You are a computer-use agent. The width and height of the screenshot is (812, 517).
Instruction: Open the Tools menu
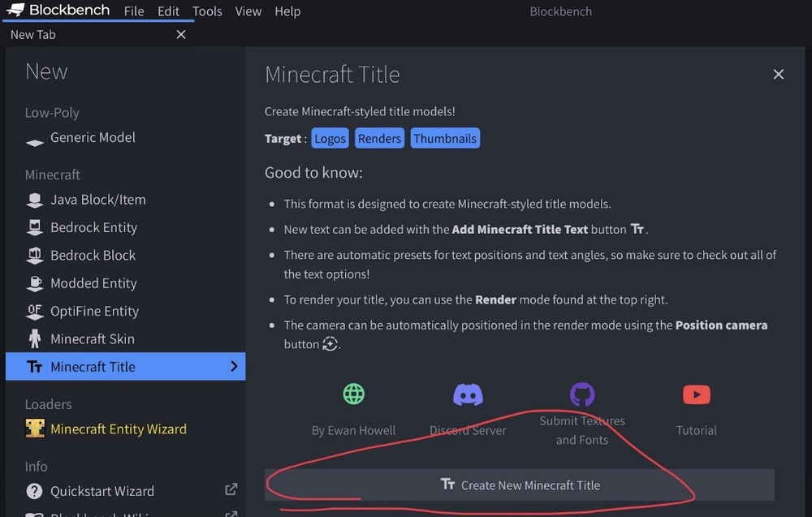point(207,11)
